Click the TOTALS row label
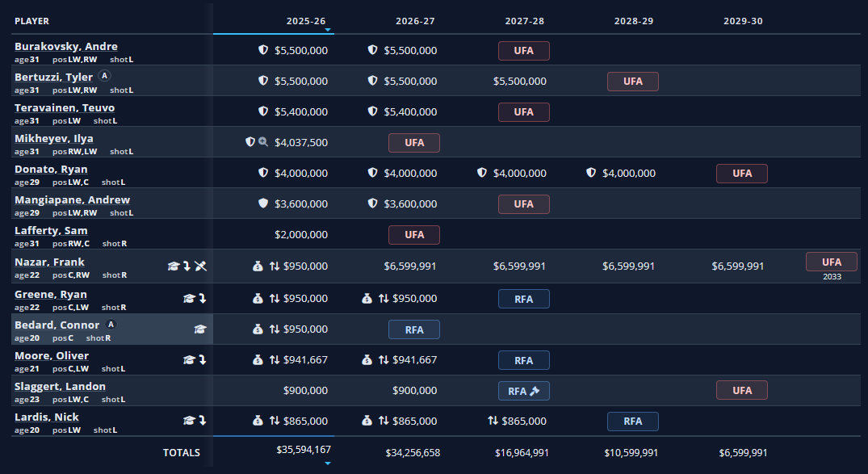 pyautogui.click(x=182, y=453)
